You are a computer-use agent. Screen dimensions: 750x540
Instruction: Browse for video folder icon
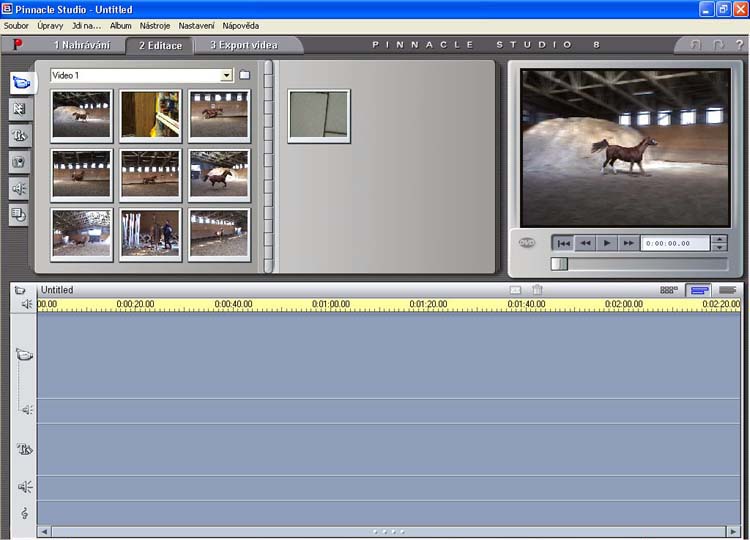(244, 75)
